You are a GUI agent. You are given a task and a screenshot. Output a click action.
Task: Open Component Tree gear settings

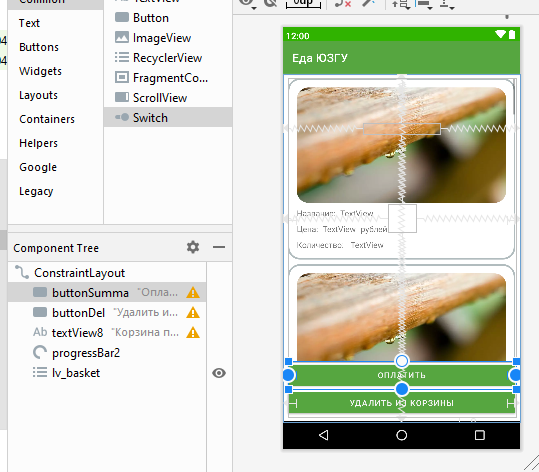[x=193, y=247]
